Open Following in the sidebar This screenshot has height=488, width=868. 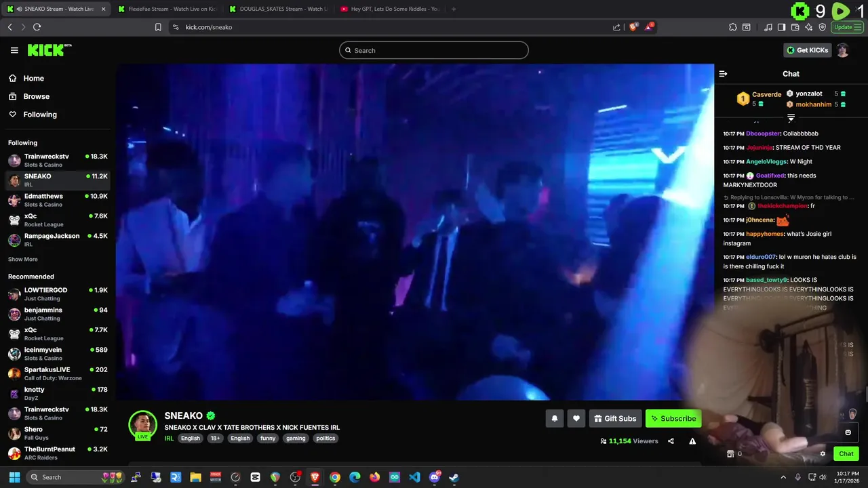[33, 115]
